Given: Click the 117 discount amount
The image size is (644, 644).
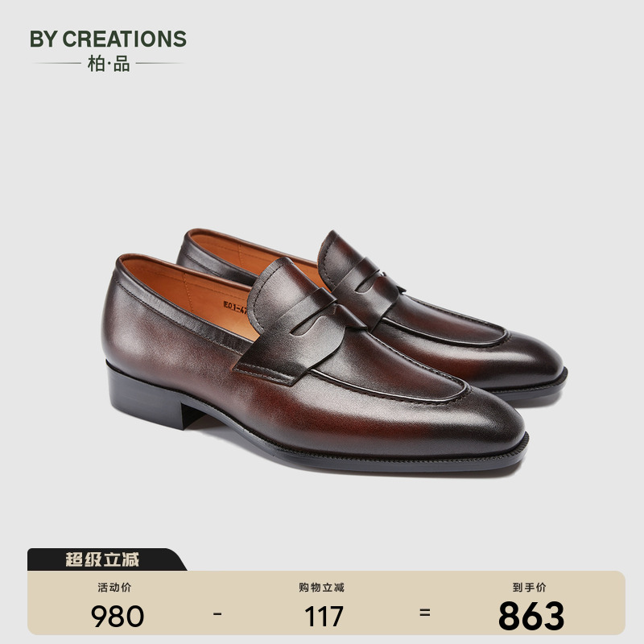Looking at the screenshot, I should 324,617.
